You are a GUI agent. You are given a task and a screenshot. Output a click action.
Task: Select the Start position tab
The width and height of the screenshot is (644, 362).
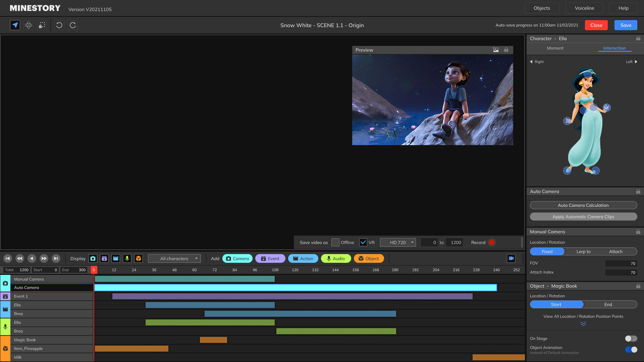click(x=556, y=304)
